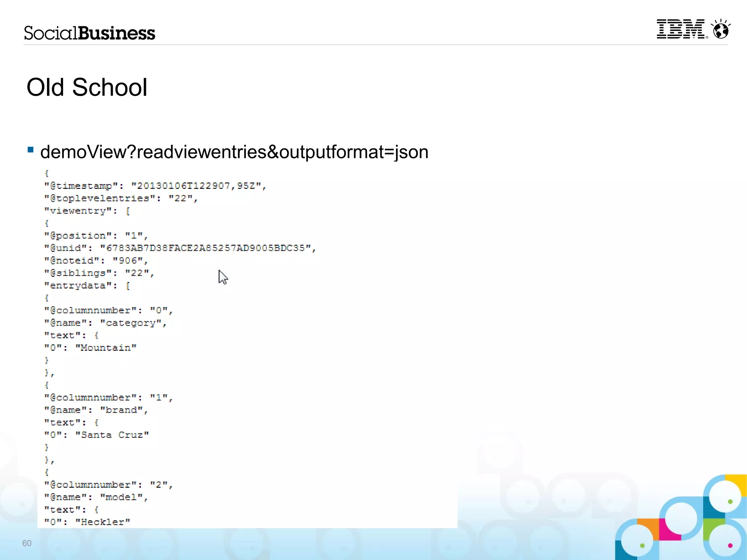Click the SocialBusiness logo
This screenshot has height=560, width=747.
89,33
